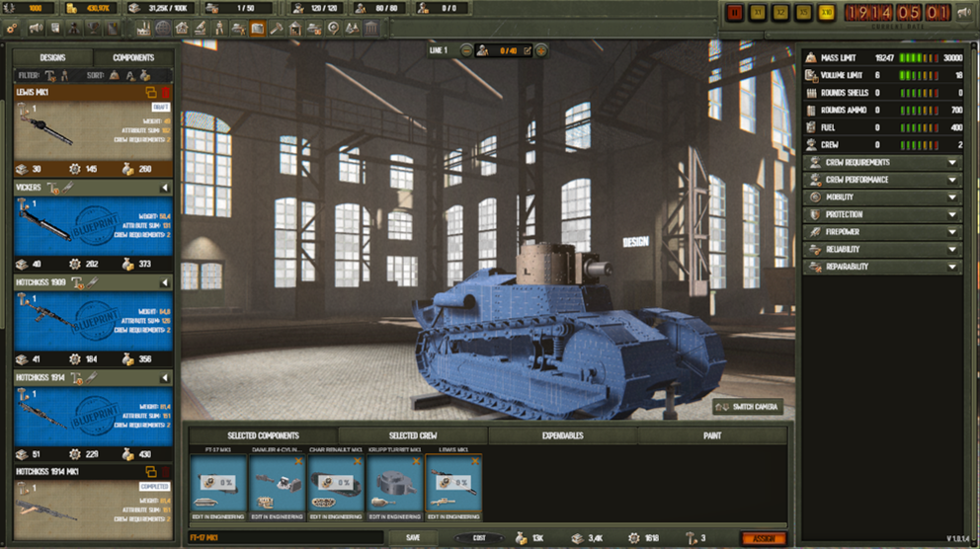Open the bank building icon
Viewport: 980px width, 549px height.
[371, 28]
